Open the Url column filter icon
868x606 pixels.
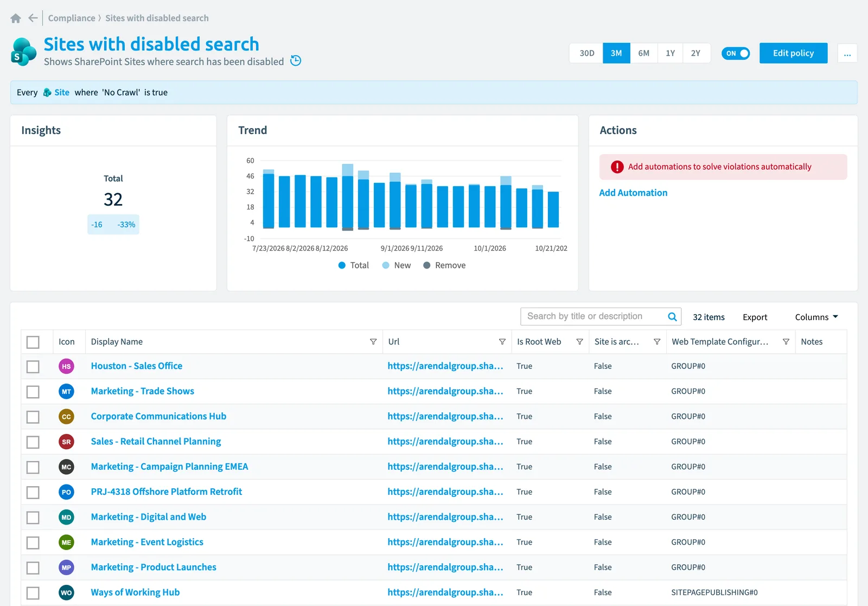pos(502,342)
